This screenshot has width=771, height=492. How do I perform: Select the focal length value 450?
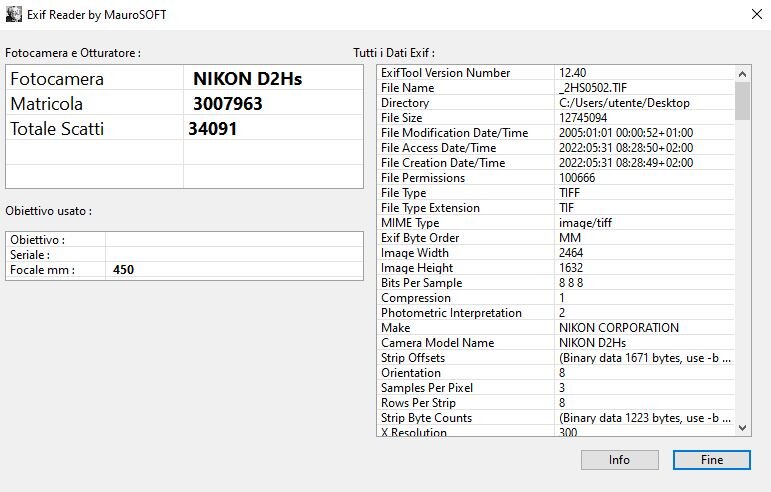123,270
